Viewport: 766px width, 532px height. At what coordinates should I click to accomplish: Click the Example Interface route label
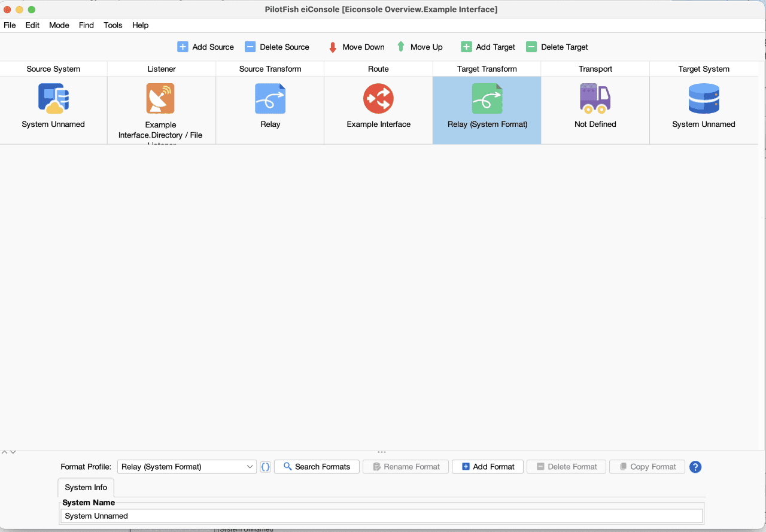pos(378,124)
